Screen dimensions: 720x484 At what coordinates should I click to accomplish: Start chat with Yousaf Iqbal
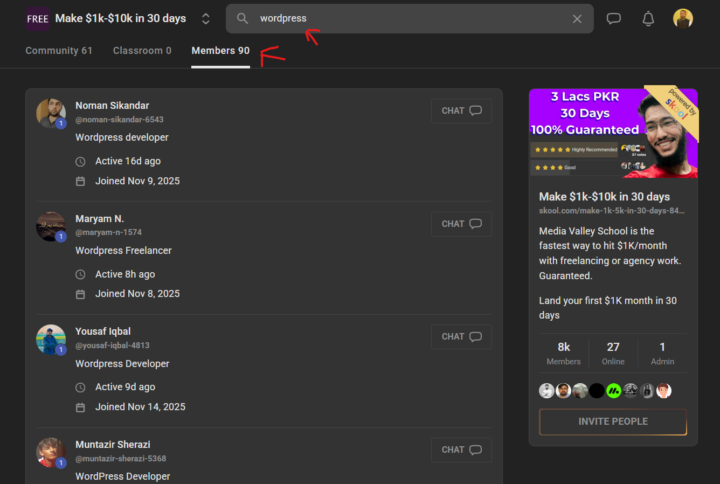coord(461,337)
